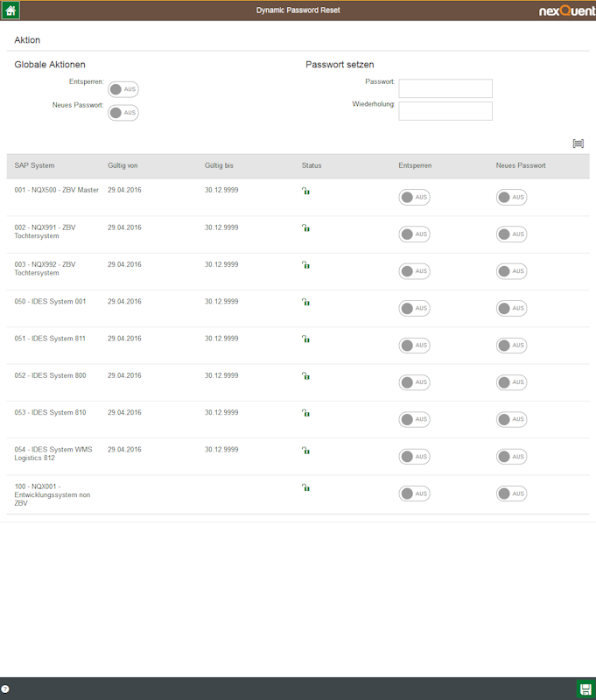Screen dimensions: 596x700
Task: Click the 051 - IDES System 811 entry
Action: point(50,339)
